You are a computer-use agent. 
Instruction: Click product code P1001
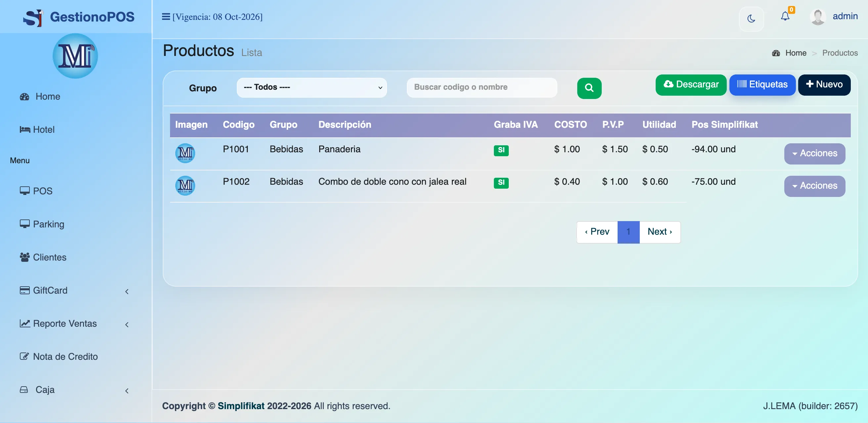point(236,149)
